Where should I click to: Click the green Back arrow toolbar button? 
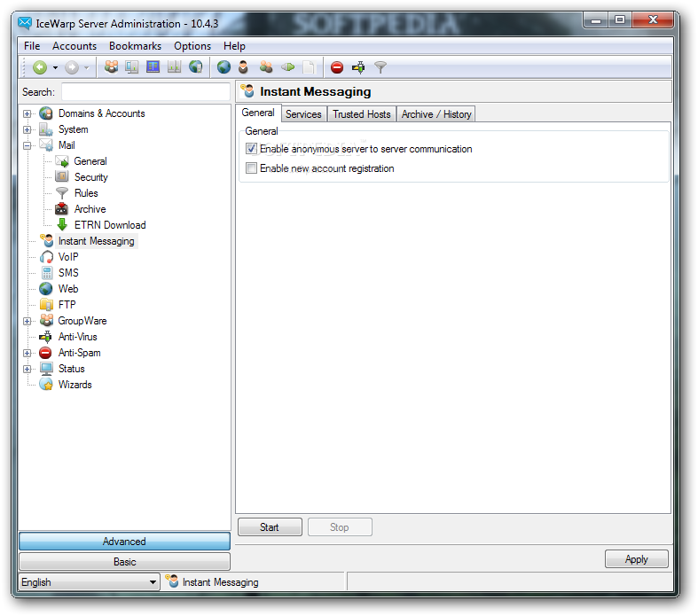coord(40,67)
